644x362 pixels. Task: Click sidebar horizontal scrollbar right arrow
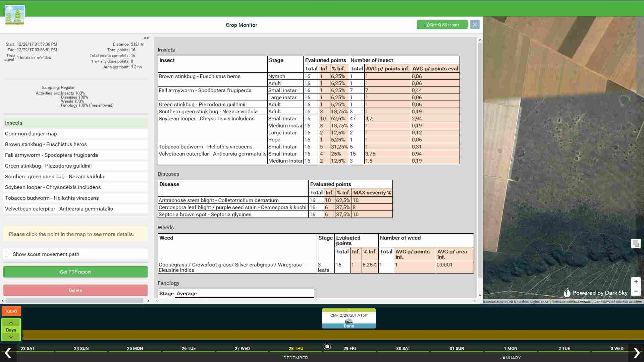coord(148,301)
